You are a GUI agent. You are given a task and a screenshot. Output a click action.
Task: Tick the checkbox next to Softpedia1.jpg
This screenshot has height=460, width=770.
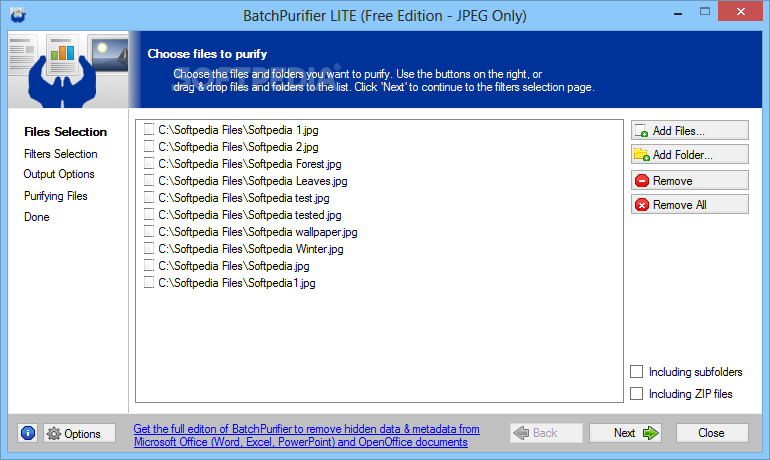[x=149, y=282]
